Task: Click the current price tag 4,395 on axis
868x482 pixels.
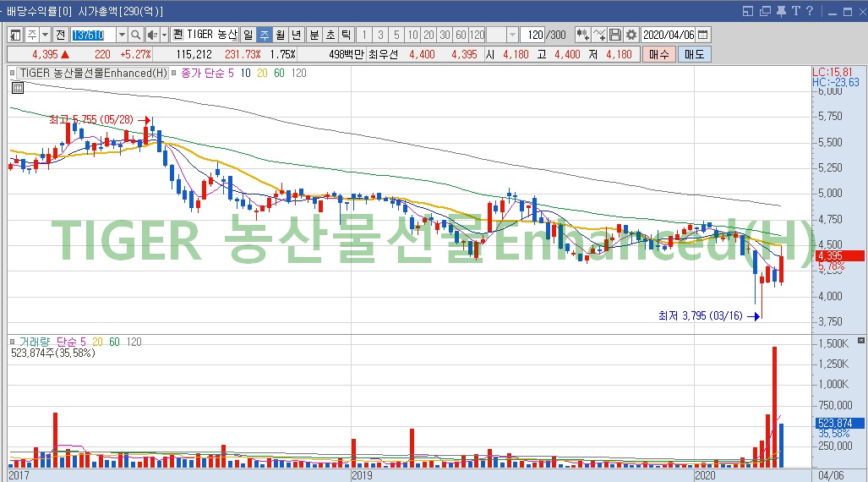Action: (x=838, y=256)
